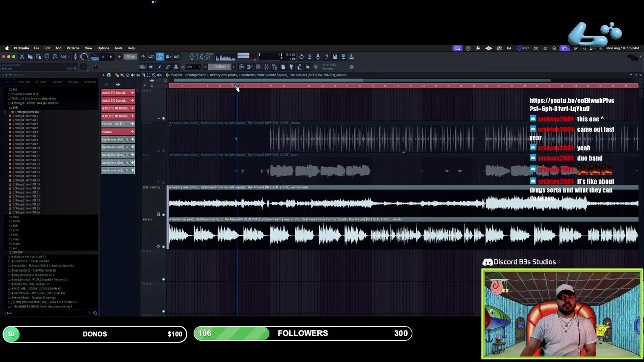Click the Copy icon in the top toolbar
This screenshot has width=644, height=362.
coord(30,57)
